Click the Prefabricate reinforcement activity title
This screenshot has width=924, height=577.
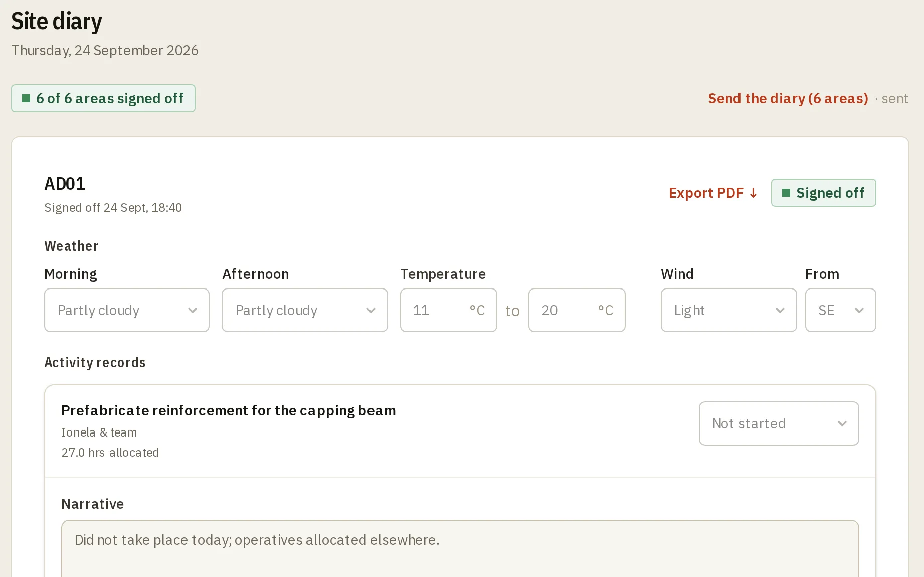click(x=229, y=410)
